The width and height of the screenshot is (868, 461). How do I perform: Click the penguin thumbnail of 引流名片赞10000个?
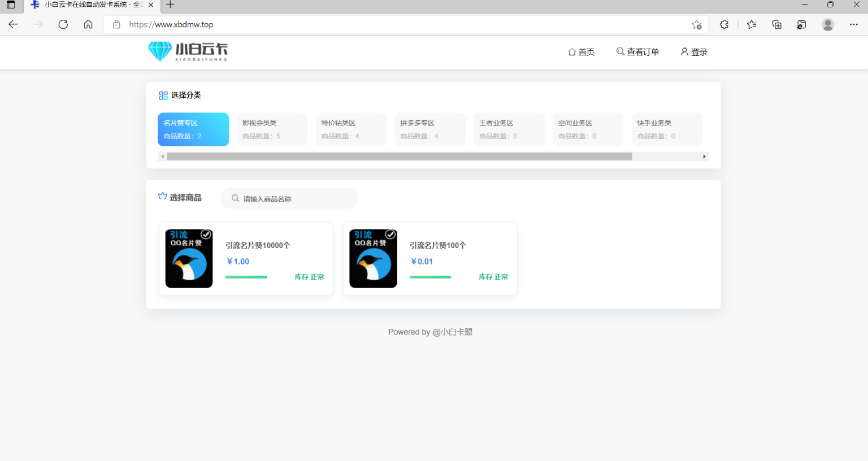tap(189, 259)
